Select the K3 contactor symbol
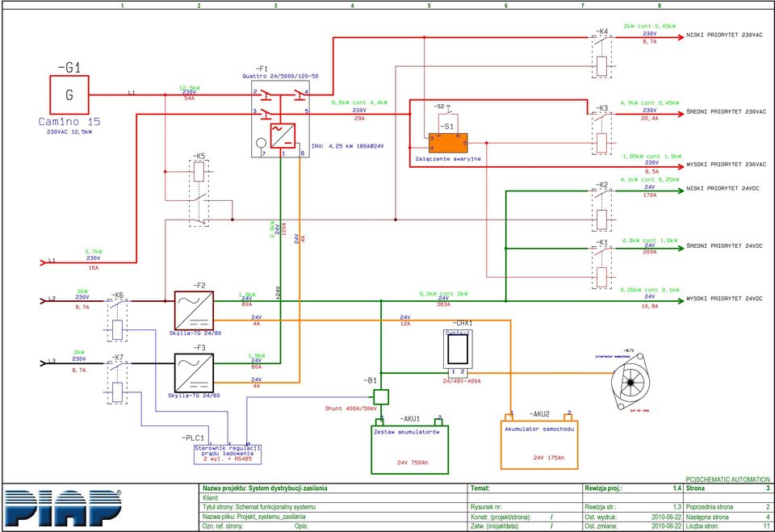The width and height of the screenshot is (775, 532). click(x=601, y=133)
